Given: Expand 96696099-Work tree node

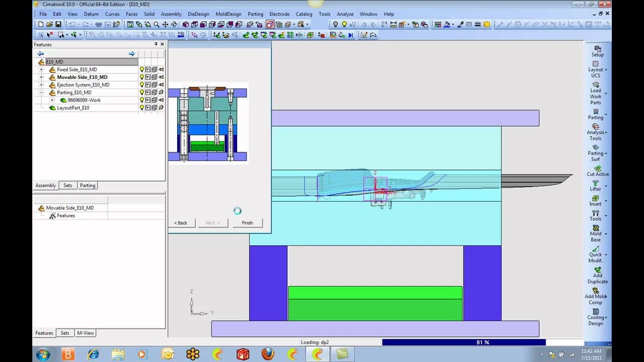Looking at the screenshot, I should [x=52, y=100].
